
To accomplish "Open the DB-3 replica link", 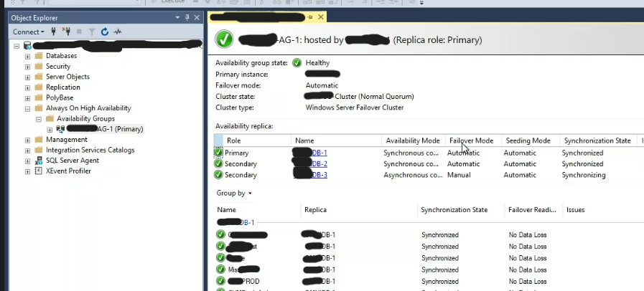I will (319, 175).
